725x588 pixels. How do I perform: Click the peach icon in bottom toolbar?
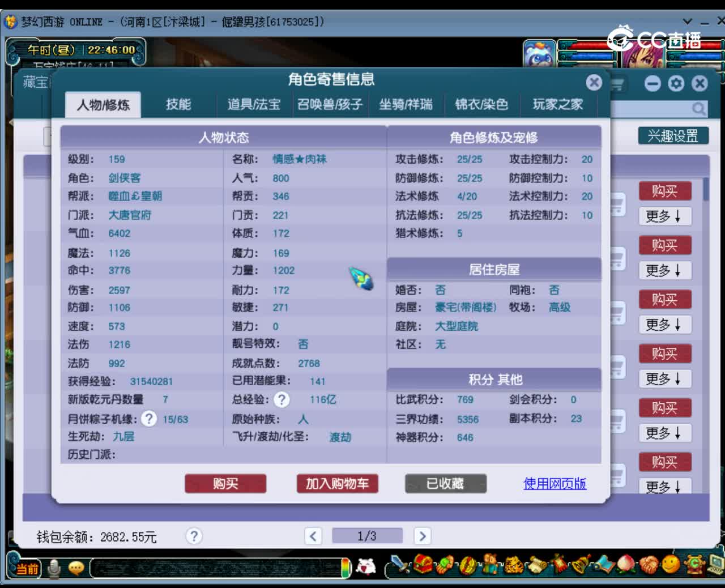(x=626, y=564)
